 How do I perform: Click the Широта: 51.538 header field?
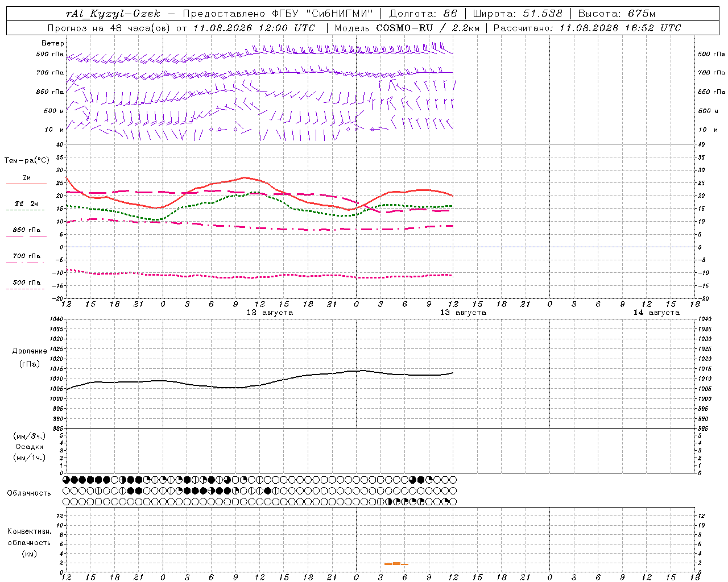pyautogui.click(x=518, y=14)
